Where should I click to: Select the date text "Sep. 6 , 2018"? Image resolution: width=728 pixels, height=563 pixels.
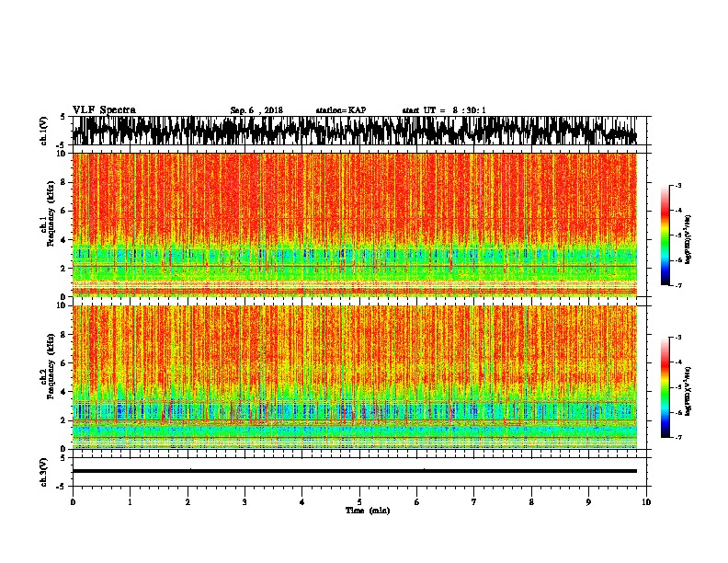[256, 110]
